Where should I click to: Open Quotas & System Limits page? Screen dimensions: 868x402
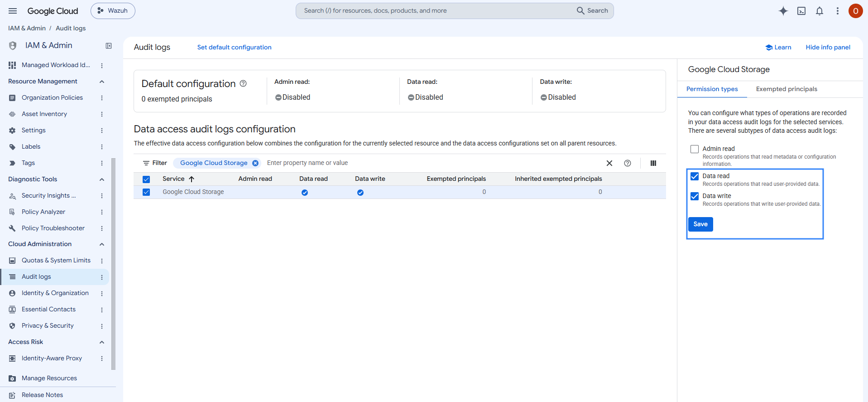(56, 261)
